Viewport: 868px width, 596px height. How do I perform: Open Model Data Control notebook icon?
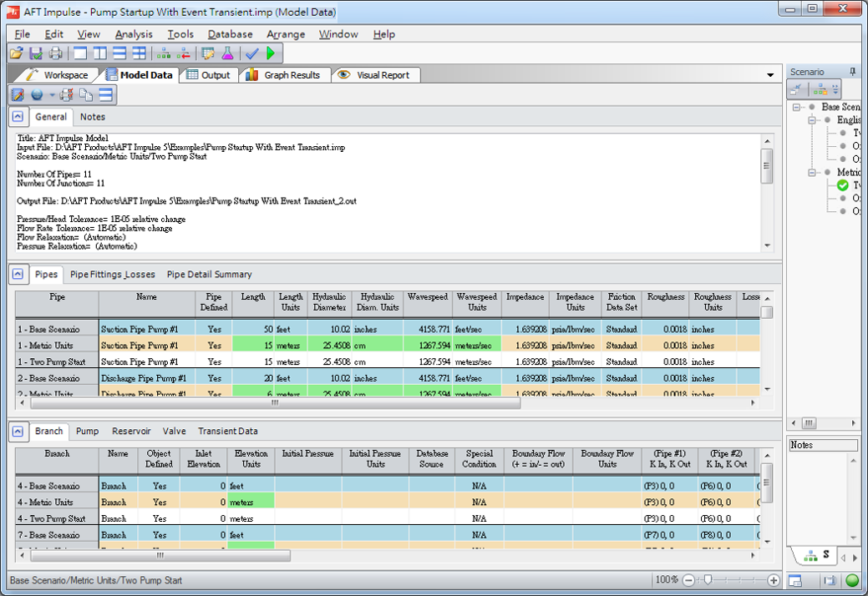[18, 94]
